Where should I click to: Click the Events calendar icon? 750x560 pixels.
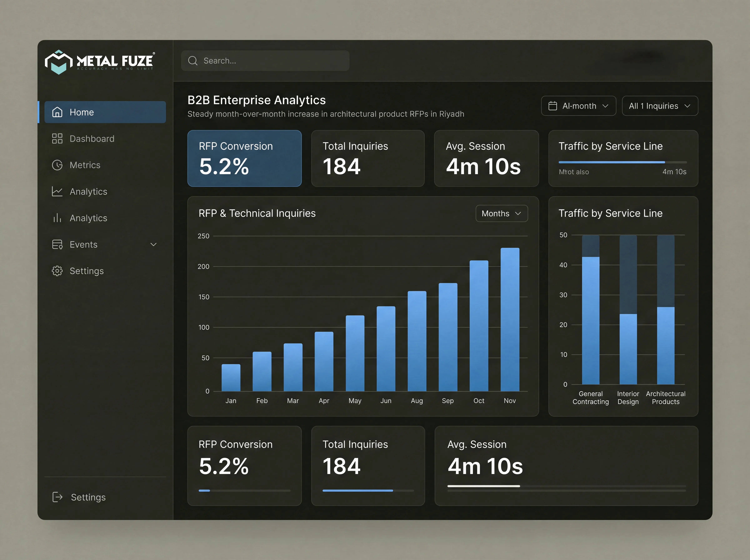[57, 244]
